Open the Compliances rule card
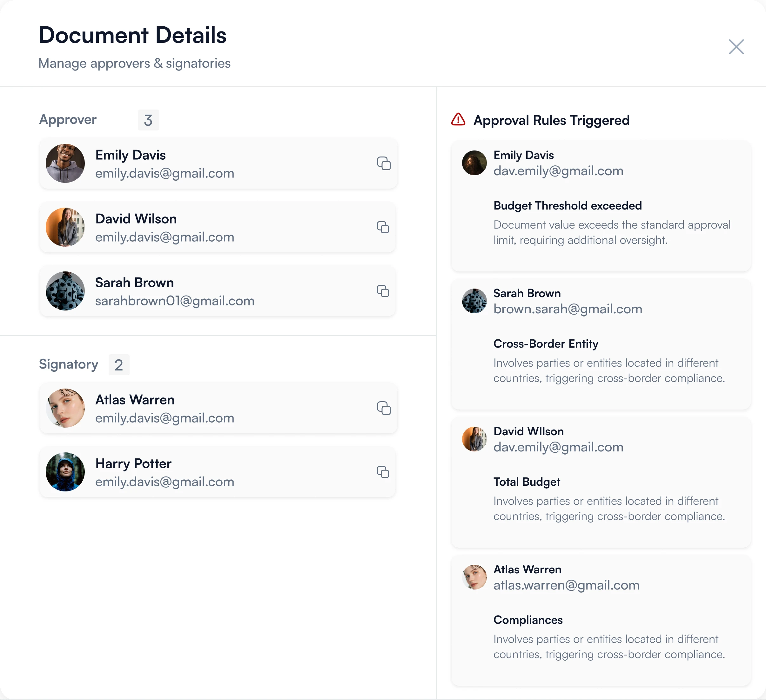This screenshot has height=700, width=766. 600,621
